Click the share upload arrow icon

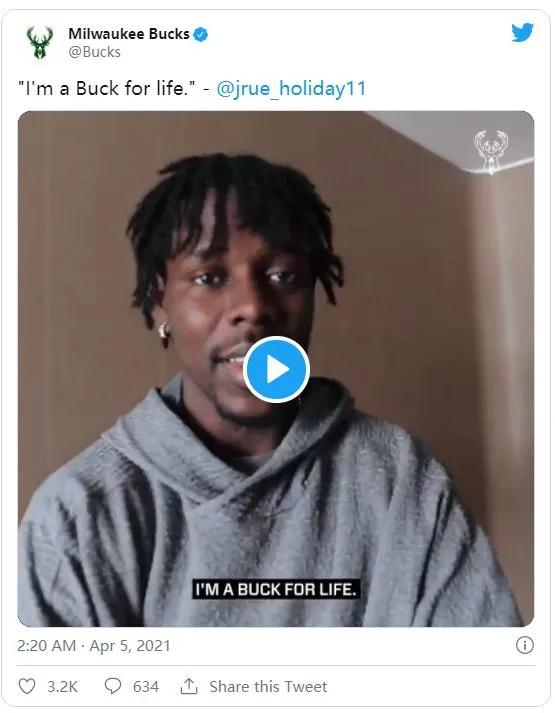[189, 686]
